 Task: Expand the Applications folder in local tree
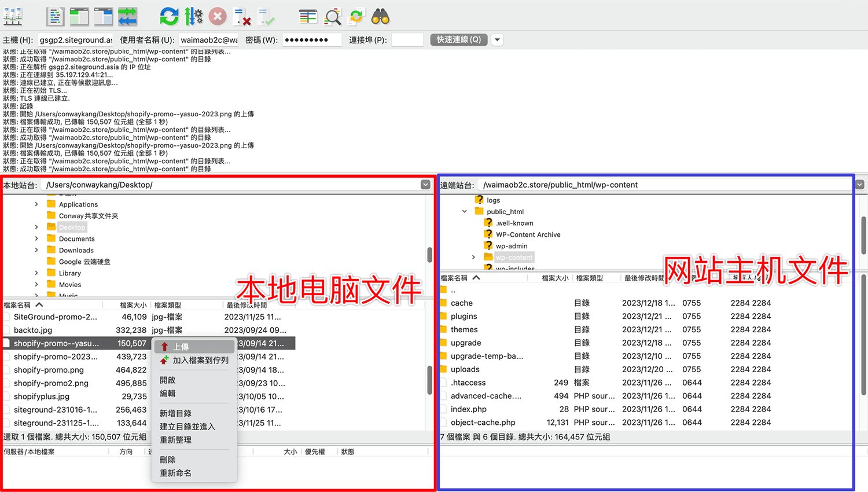[36, 204]
